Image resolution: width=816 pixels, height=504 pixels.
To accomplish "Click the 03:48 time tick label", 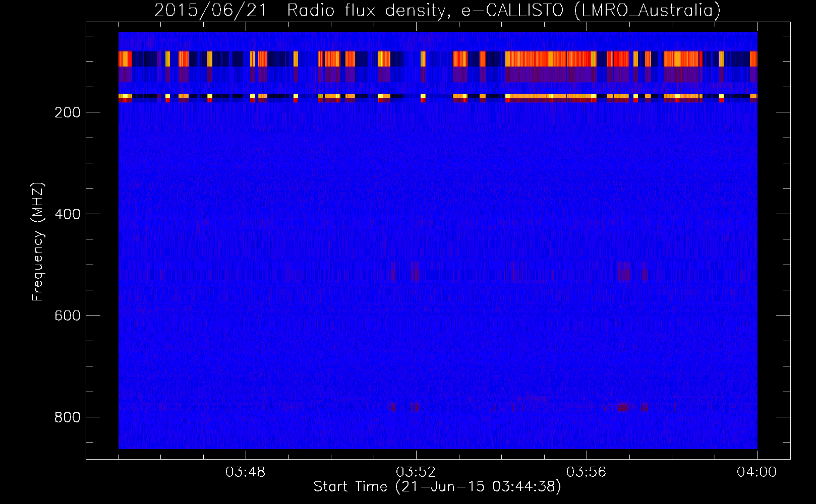I will pos(246,472).
